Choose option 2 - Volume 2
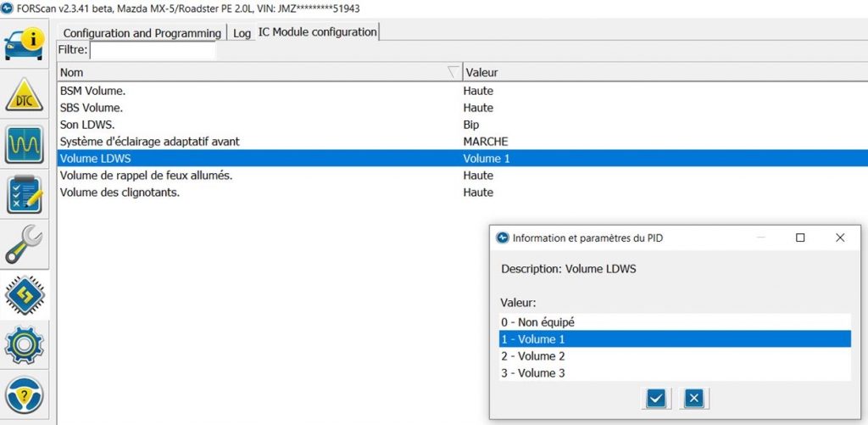Image resolution: width=868 pixels, height=425 pixels. point(675,355)
